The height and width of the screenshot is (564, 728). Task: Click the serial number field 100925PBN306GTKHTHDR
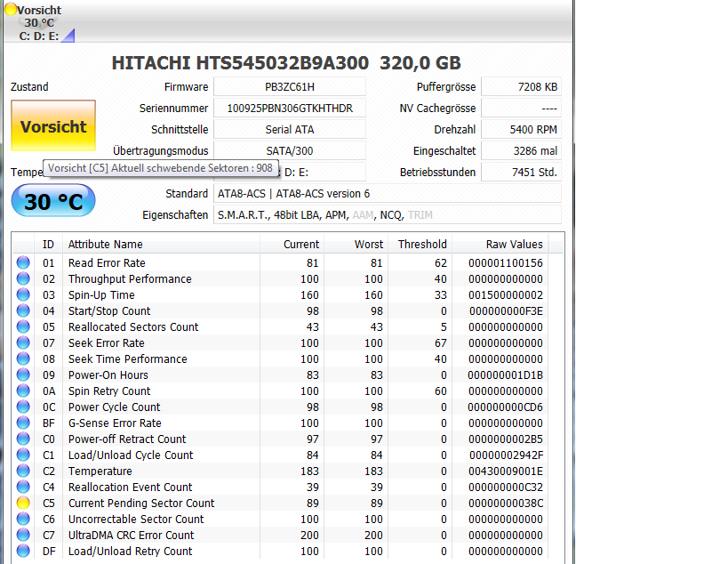[290, 109]
